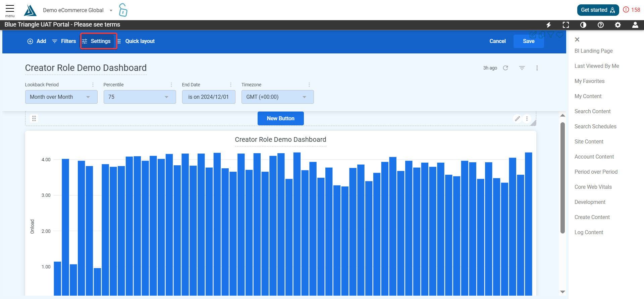Open Development
The height and width of the screenshot is (299, 644).
[590, 202]
